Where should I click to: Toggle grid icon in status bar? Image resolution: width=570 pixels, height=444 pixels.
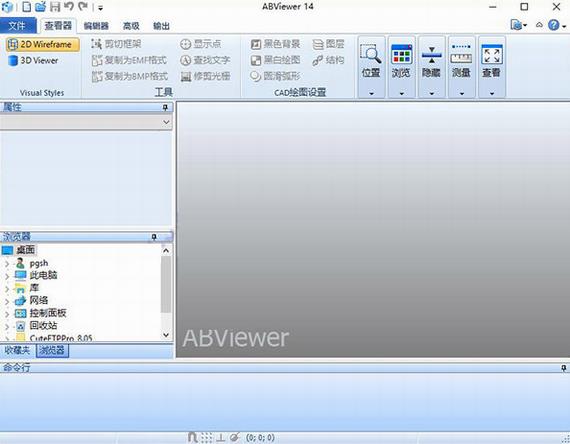click(206, 437)
